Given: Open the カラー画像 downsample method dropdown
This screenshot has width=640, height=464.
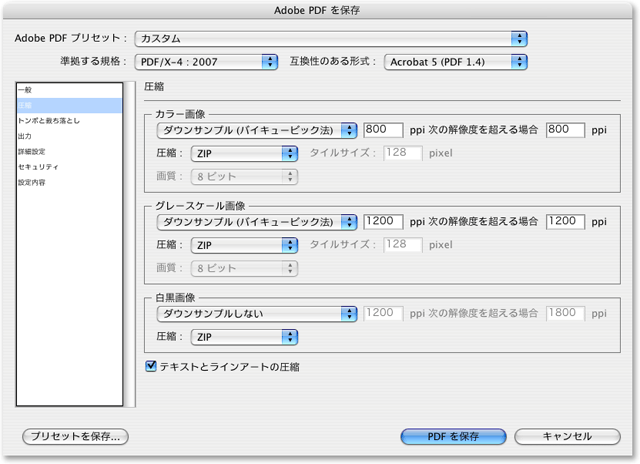Looking at the screenshot, I should point(256,130).
